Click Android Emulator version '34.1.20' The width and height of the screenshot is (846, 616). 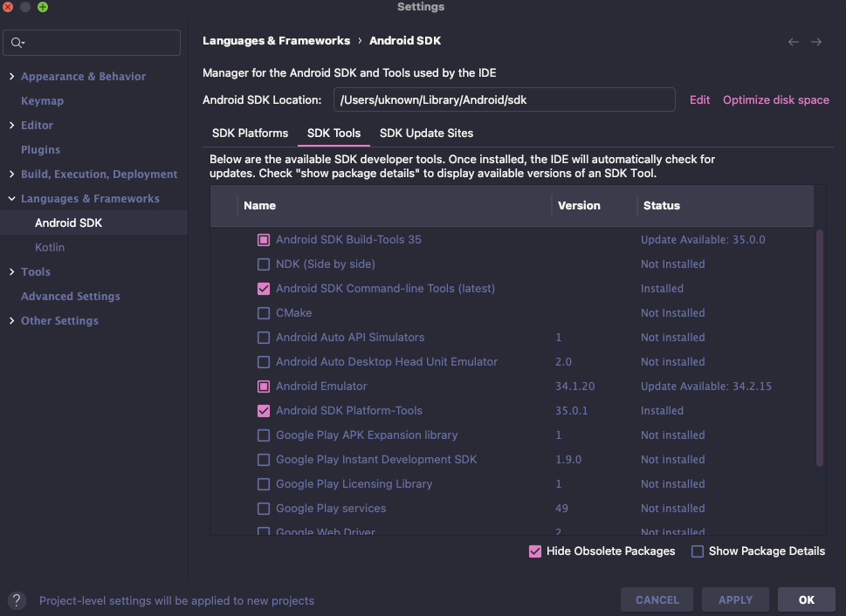[x=574, y=387]
